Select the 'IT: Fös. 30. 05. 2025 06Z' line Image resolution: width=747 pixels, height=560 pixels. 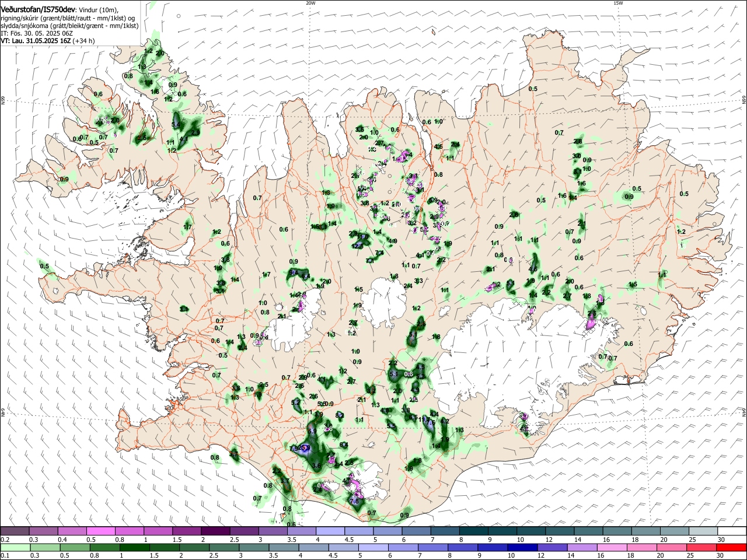pos(37,33)
